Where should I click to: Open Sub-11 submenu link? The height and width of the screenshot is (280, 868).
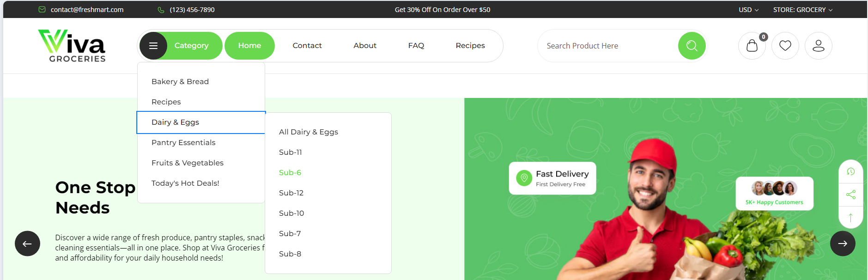(x=291, y=152)
